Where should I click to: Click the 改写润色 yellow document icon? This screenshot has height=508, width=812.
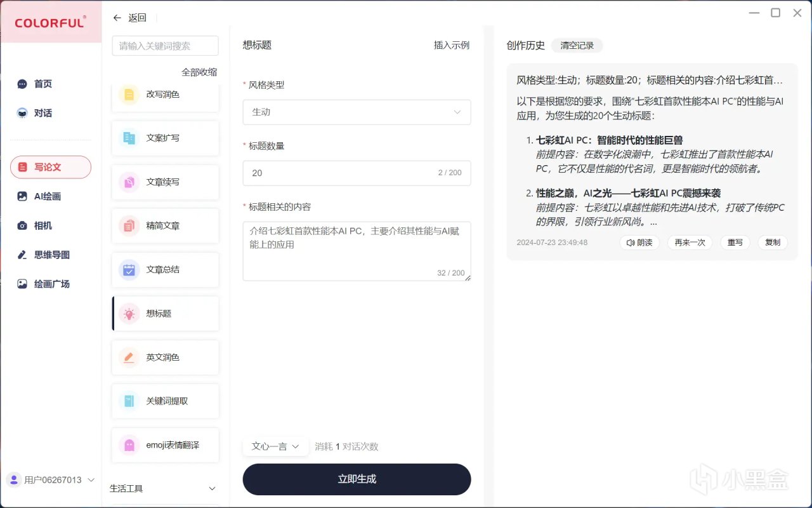coord(129,95)
